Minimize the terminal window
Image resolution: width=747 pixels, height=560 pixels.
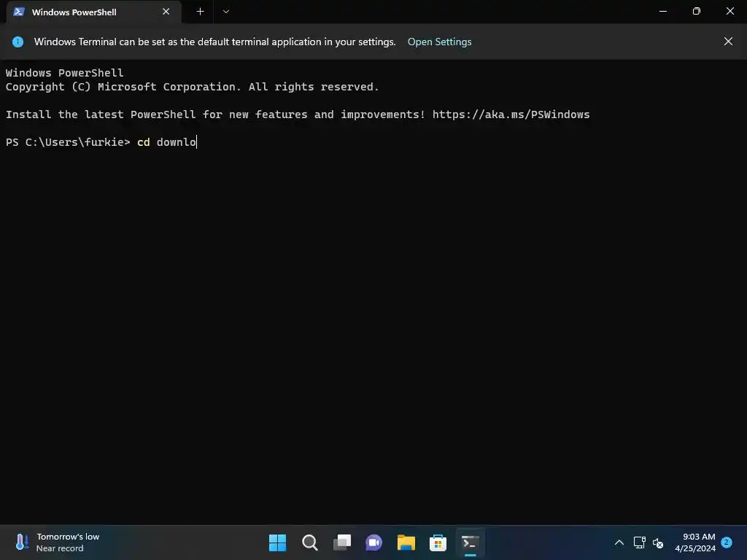click(662, 11)
